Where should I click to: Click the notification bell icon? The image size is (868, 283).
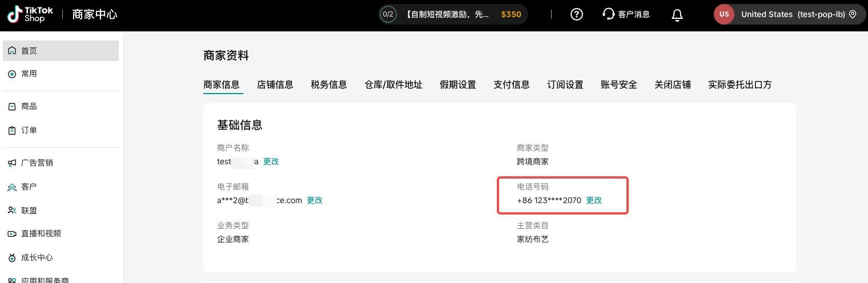677,15
